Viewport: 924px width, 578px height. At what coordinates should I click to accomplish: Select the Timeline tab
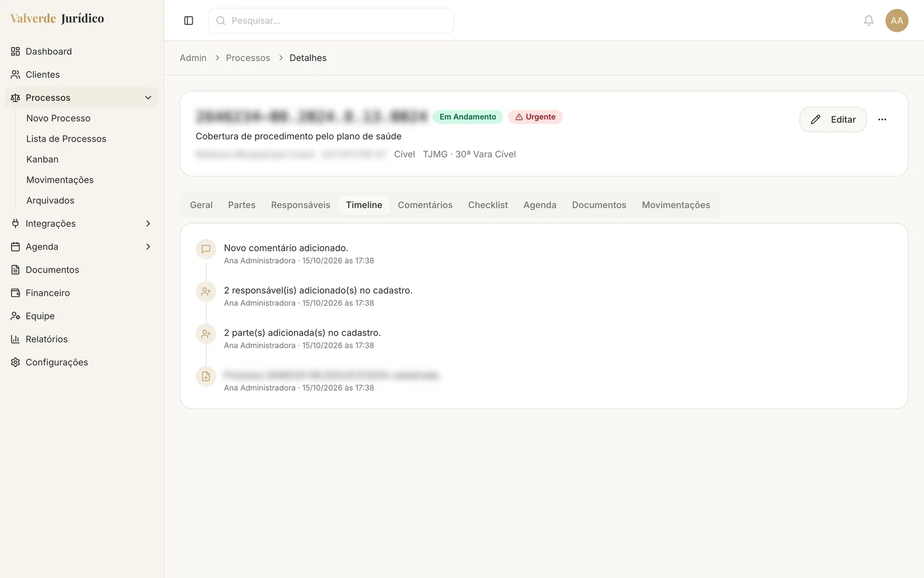[364, 205]
